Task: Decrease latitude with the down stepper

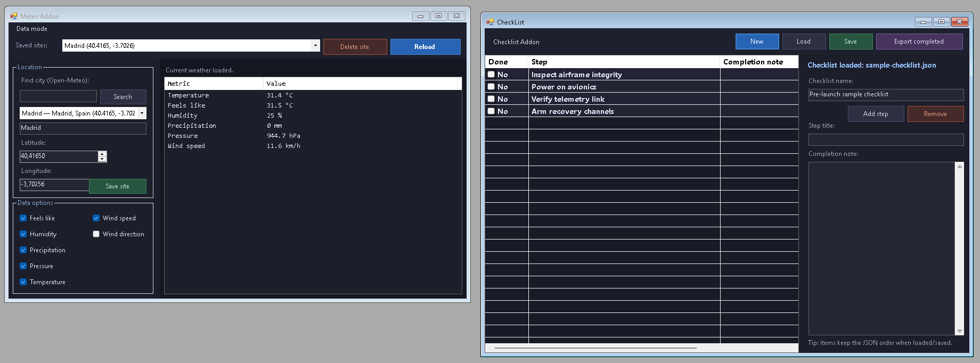Action: (x=102, y=159)
